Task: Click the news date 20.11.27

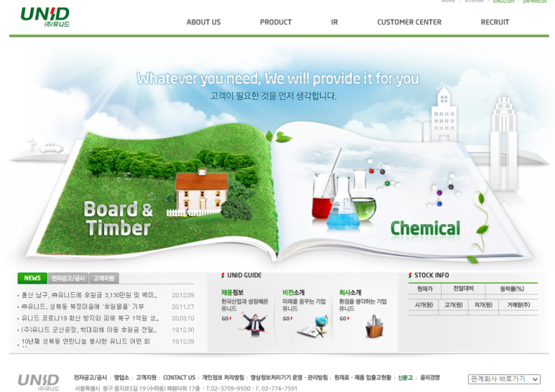Action: (x=183, y=307)
